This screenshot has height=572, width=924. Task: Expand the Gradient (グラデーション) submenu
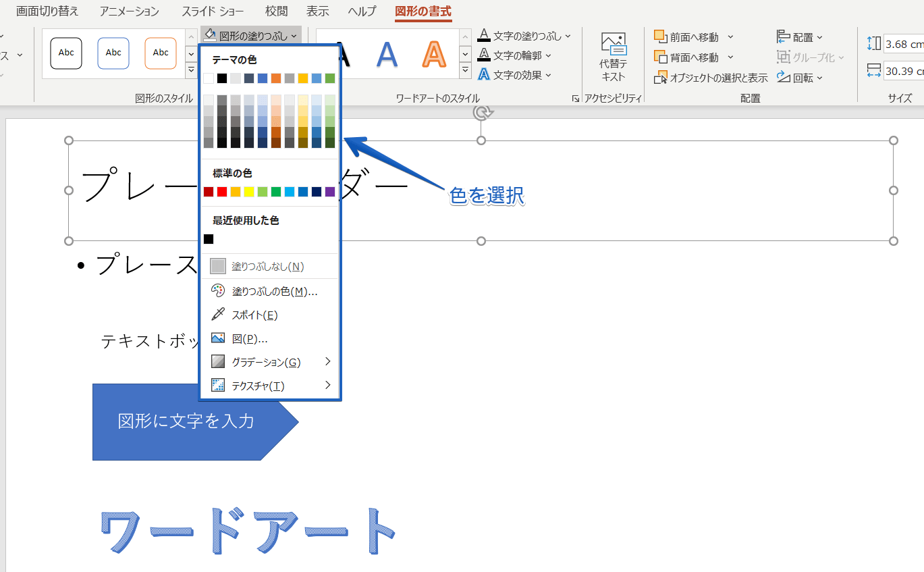pos(270,362)
